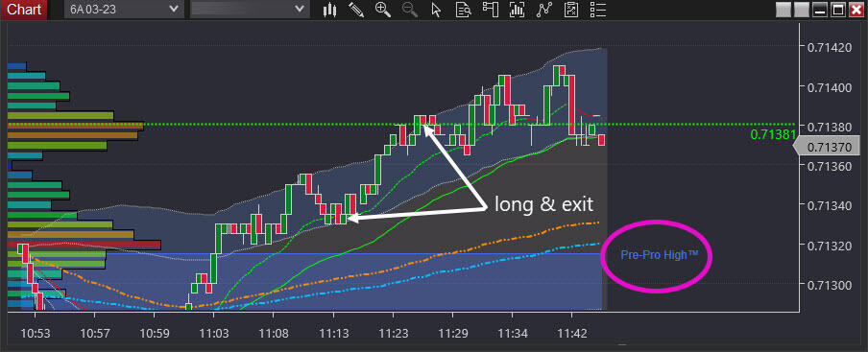
Task: Expand the 6A 03-23 instrument dropdown
Action: click(124, 10)
